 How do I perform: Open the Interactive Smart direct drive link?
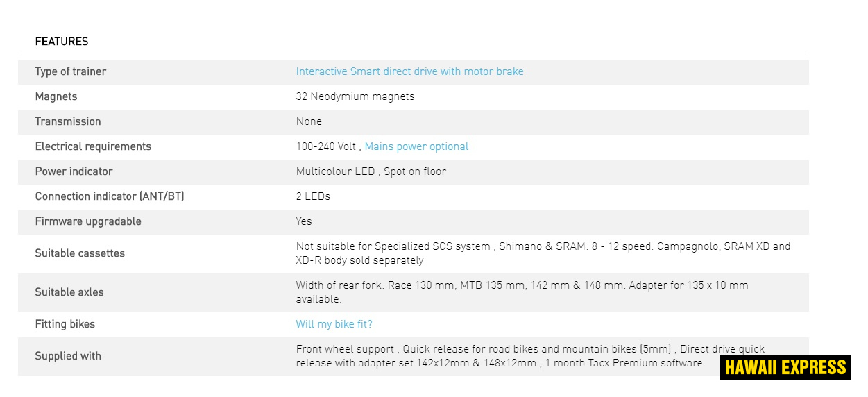tap(409, 71)
